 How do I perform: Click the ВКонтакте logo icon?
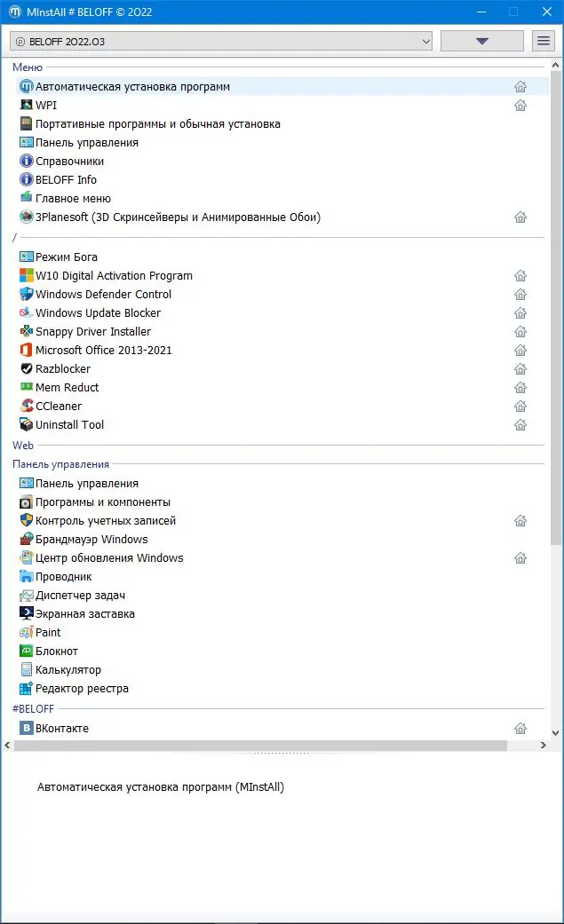26,728
